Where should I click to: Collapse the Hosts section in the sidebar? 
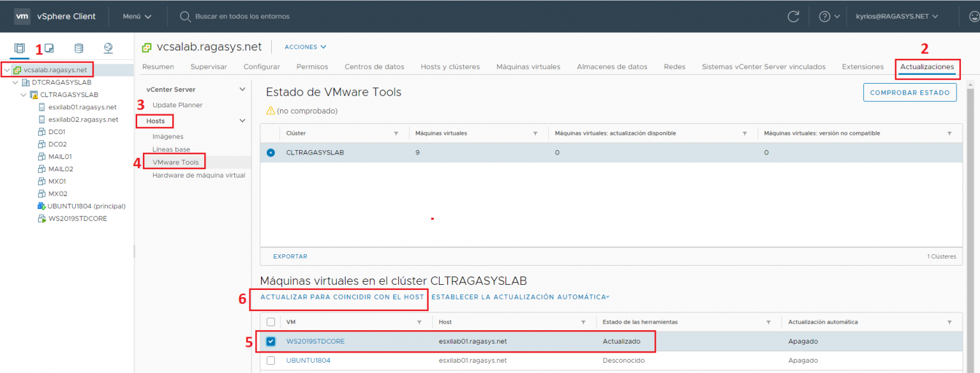[x=241, y=120]
